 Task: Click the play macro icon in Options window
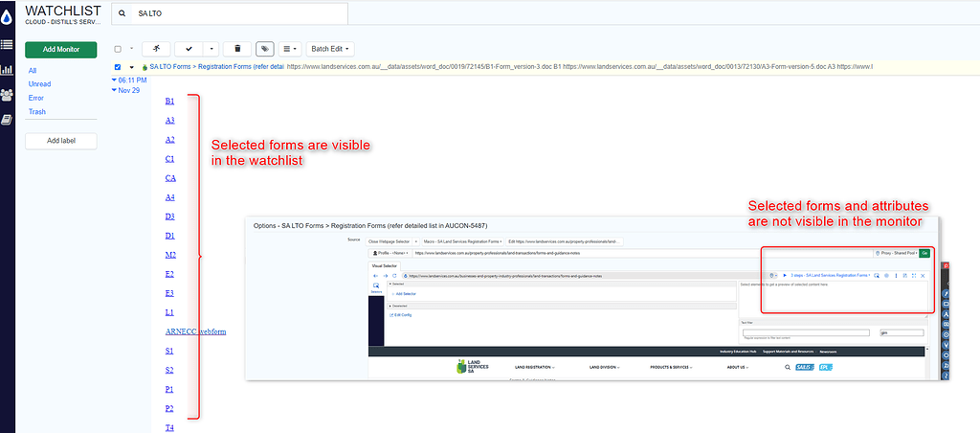tap(785, 275)
